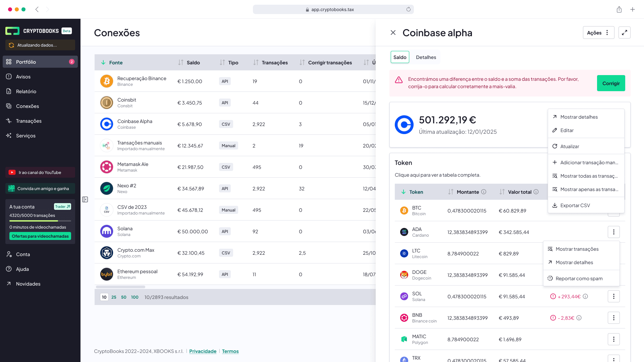
Task: Open Transações in the sidebar
Action: point(40,121)
